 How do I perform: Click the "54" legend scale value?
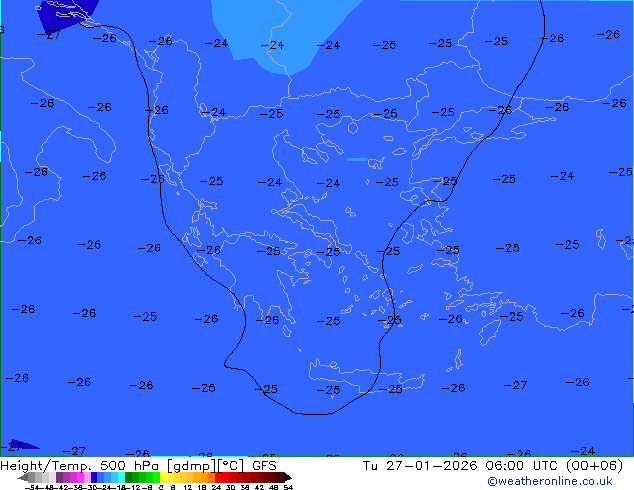point(288,487)
